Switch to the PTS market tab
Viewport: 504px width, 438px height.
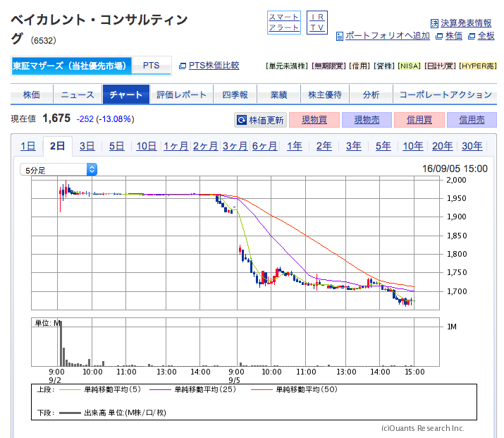tap(151, 66)
